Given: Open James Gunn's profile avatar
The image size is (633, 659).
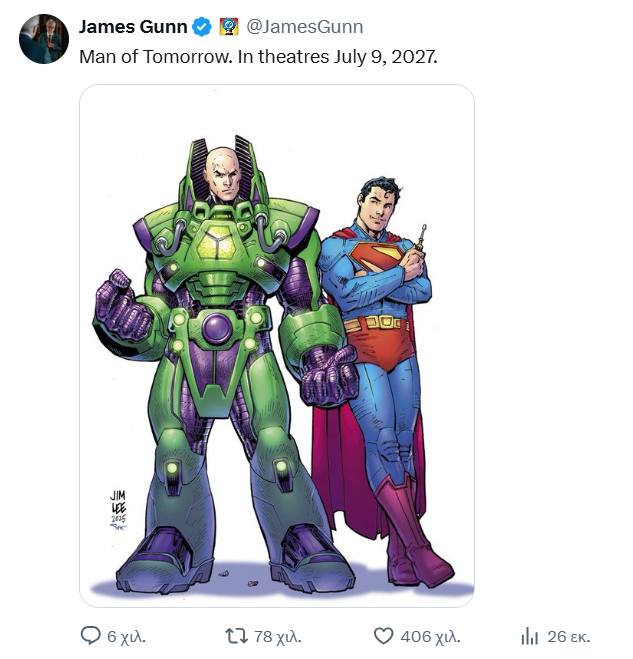Looking at the screenshot, I should [x=44, y=40].
